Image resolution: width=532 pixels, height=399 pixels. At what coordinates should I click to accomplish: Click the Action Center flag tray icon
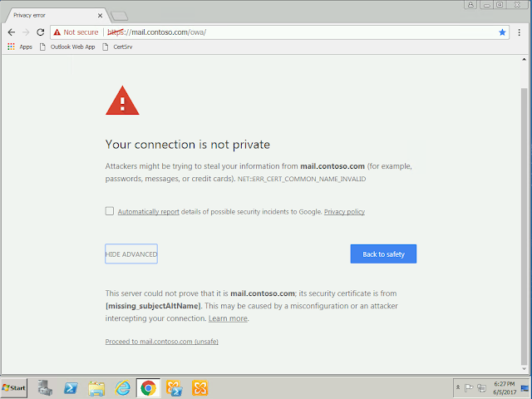469,387
